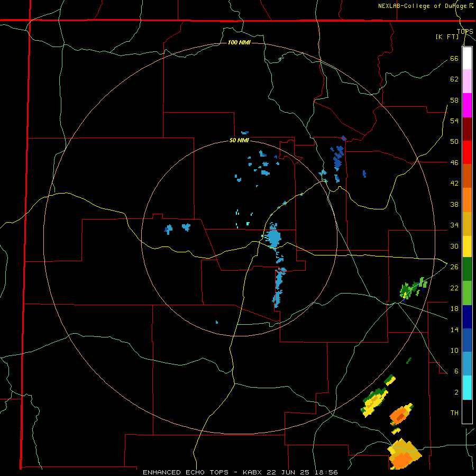The height and width of the screenshot is (476, 476).
Task: Select the bright red legend swatch
Action: tap(467, 152)
